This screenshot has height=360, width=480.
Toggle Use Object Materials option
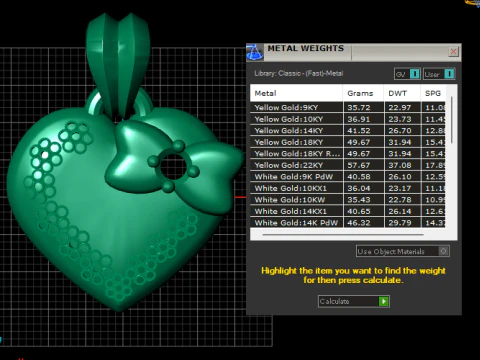coord(403,251)
